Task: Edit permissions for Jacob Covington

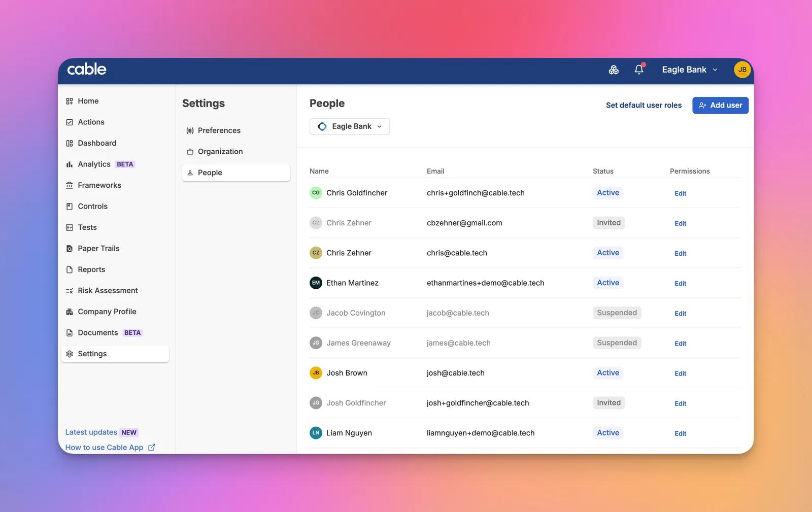Action: click(x=680, y=314)
